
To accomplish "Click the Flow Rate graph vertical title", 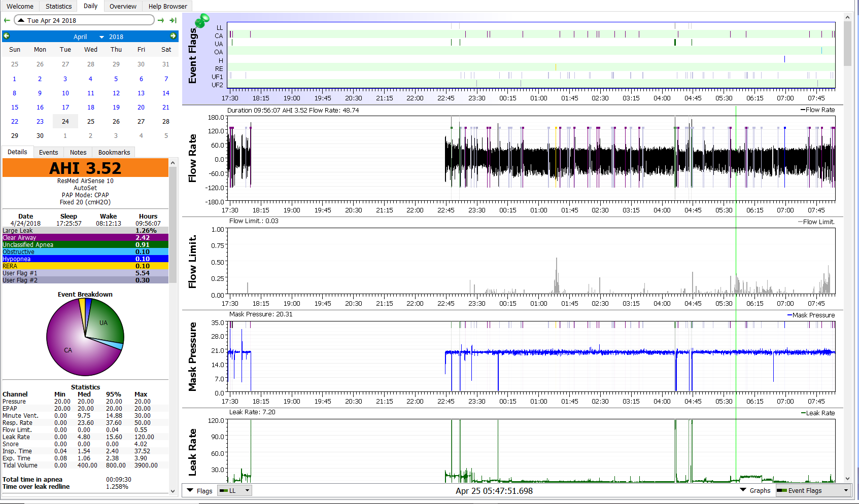I will (x=192, y=158).
